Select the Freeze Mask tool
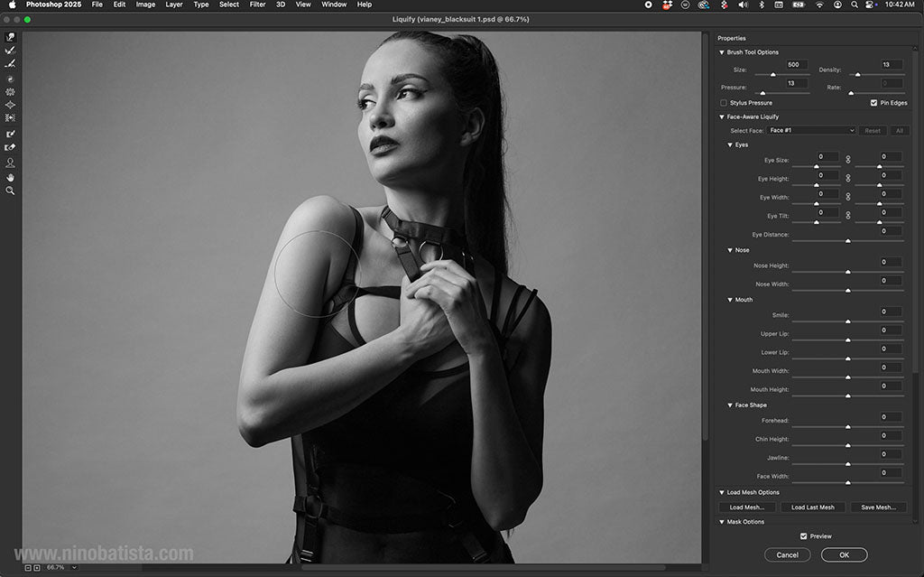This screenshot has width=924, height=577. pos(10,134)
